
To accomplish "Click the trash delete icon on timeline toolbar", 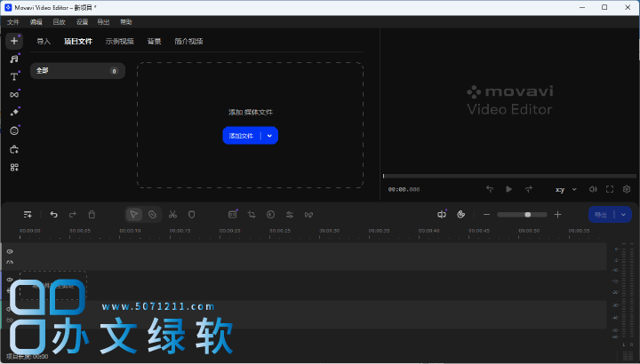I will (x=92, y=215).
